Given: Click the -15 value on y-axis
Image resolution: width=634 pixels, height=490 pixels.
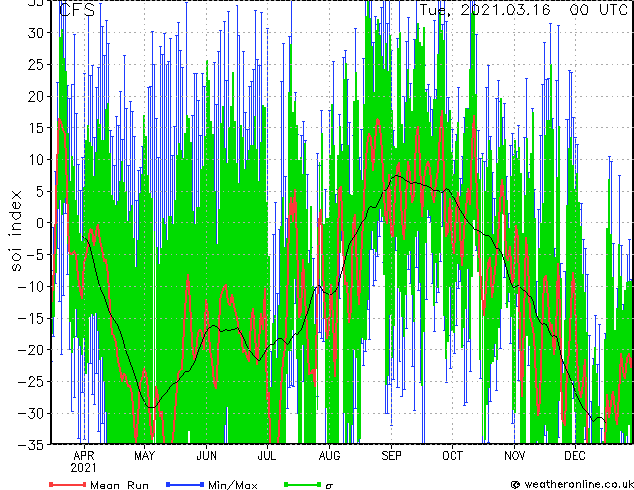Looking at the screenshot, I should pos(31,318).
